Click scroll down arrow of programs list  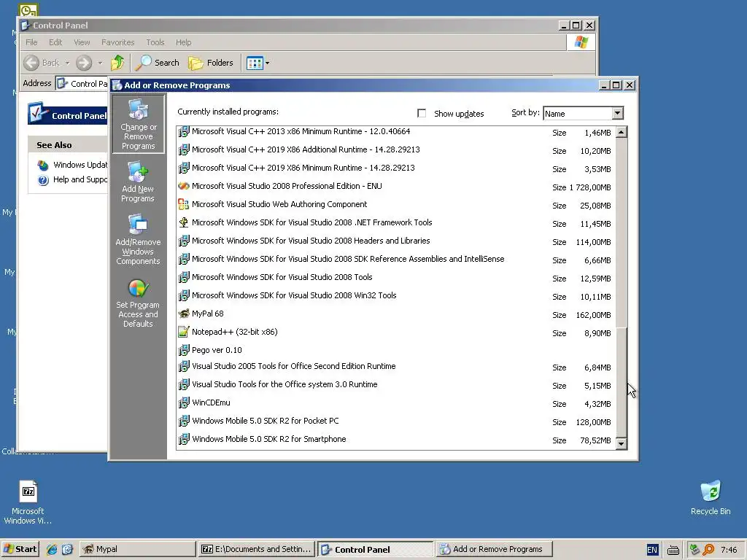[x=621, y=444]
